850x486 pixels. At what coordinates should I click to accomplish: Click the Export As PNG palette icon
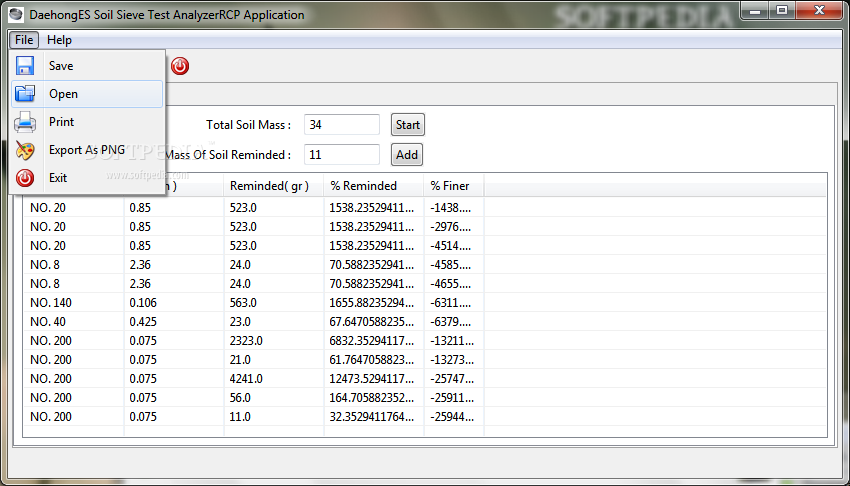[x=25, y=150]
